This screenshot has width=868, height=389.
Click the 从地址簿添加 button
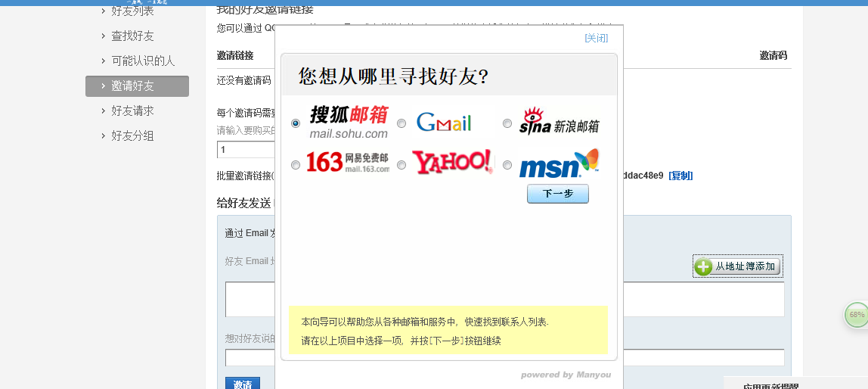click(x=738, y=266)
